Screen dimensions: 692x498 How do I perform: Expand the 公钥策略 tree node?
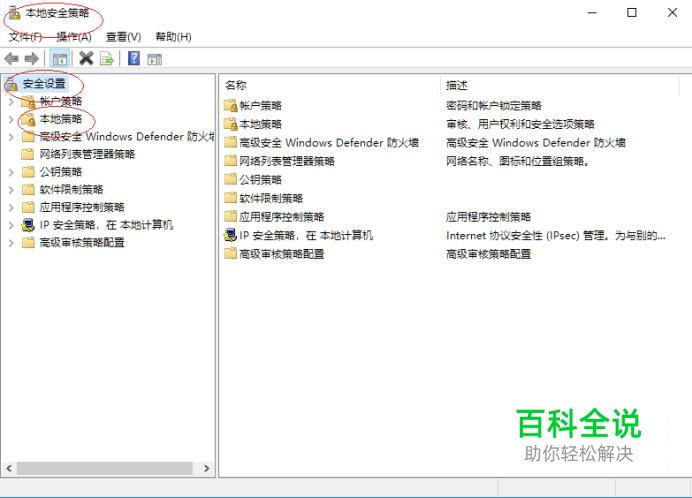pos(11,172)
